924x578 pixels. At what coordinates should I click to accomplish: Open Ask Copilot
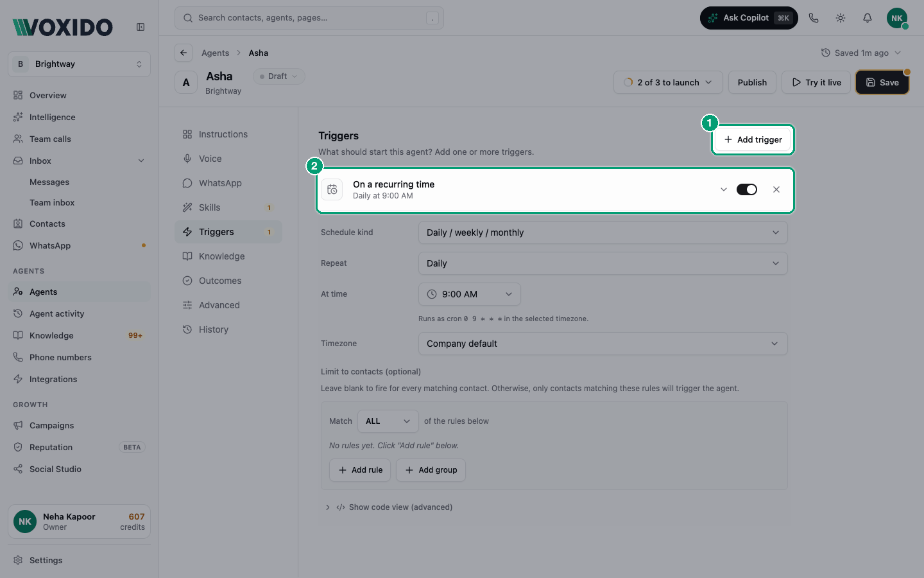tap(749, 18)
